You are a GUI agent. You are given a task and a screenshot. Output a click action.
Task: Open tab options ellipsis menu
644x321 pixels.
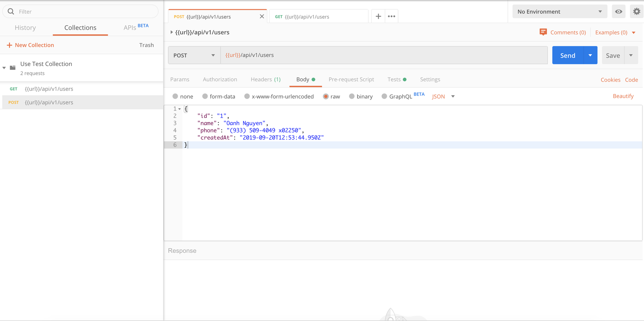click(x=391, y=16)
